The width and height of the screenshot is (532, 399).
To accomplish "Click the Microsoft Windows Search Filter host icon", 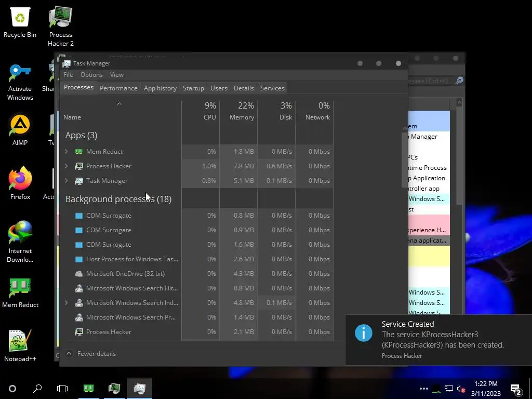I will click(x=79, y=288).
